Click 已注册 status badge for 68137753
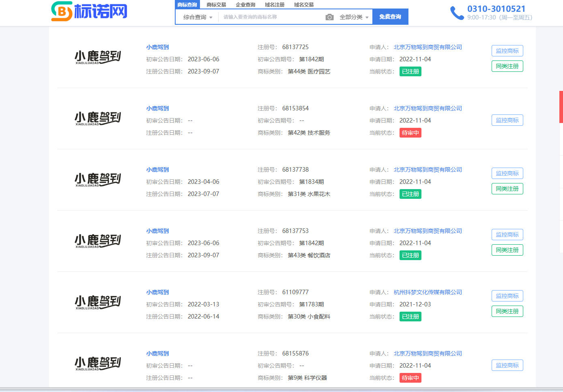Screen dimensions: 563x392 [410, 255]
